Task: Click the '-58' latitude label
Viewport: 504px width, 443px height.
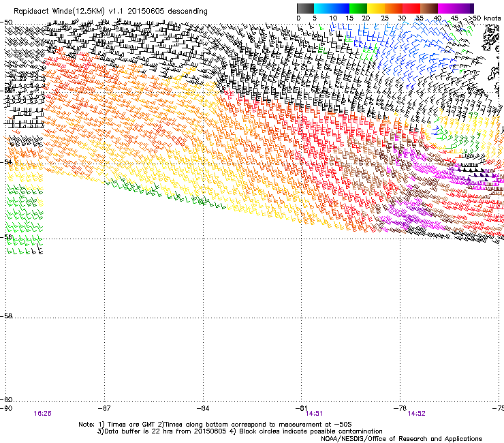Action: click(6, 316)
